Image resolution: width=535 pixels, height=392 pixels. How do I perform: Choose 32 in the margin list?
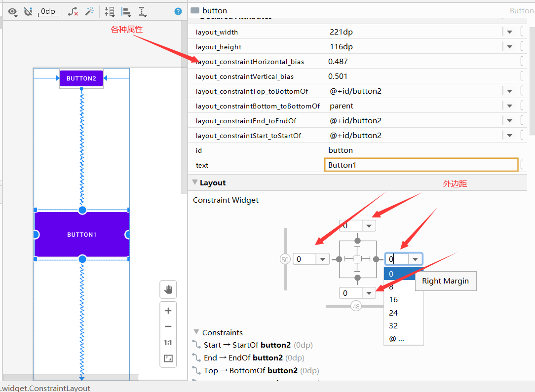coord(404,326)
